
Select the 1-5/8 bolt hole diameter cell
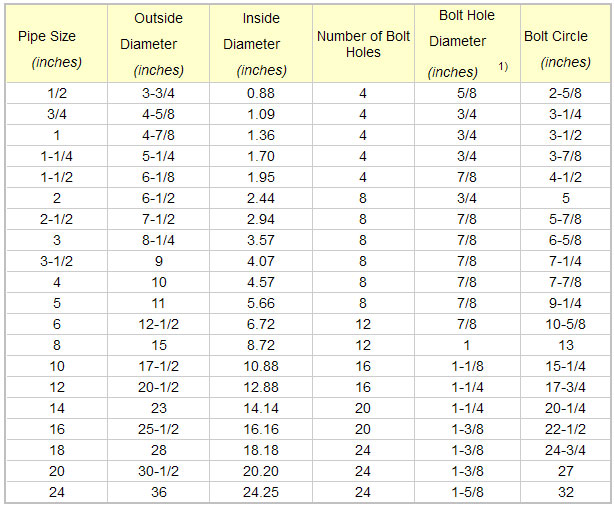pyautogui.click(x=467, y=490)
